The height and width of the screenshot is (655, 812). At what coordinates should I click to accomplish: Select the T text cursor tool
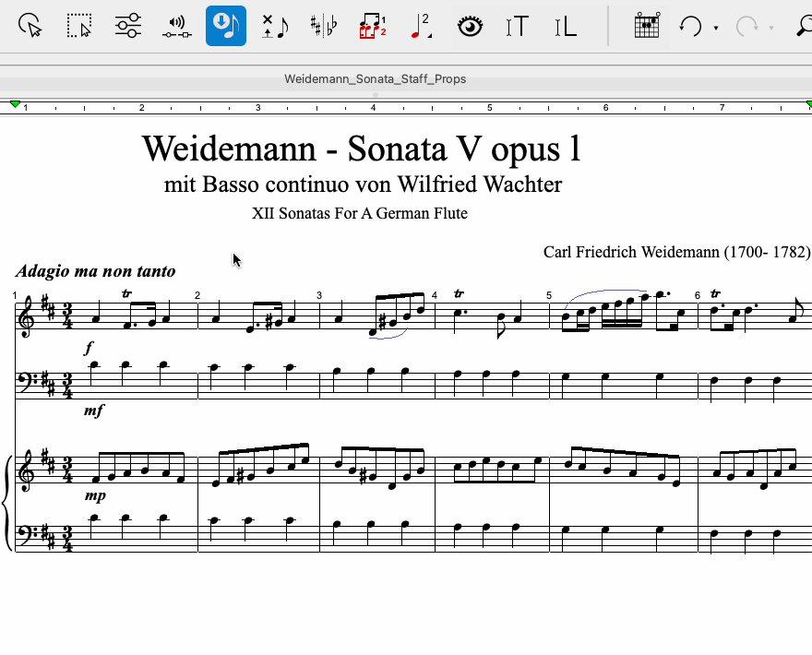[518, 27]
